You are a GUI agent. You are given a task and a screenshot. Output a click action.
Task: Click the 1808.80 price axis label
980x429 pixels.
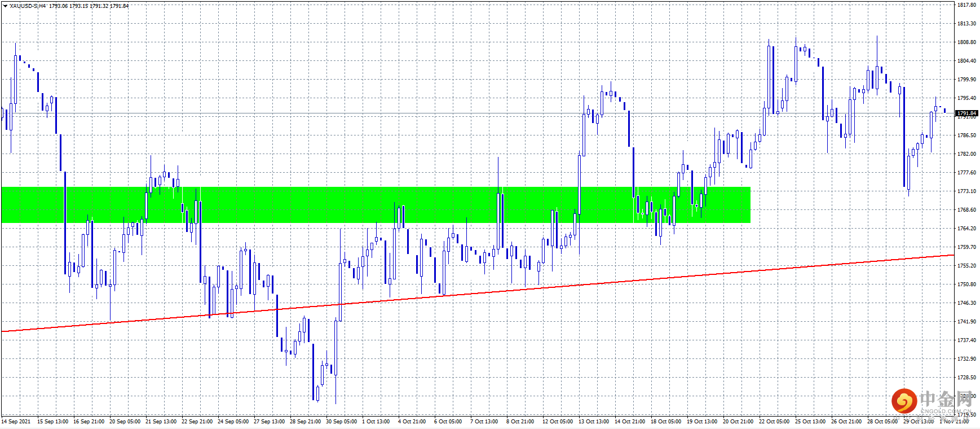966,42
